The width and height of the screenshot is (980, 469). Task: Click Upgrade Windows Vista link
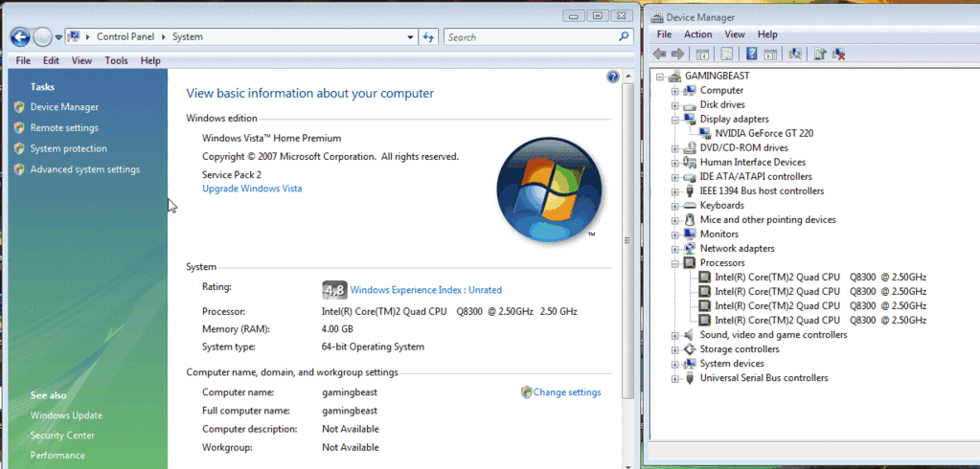[252, 188]
